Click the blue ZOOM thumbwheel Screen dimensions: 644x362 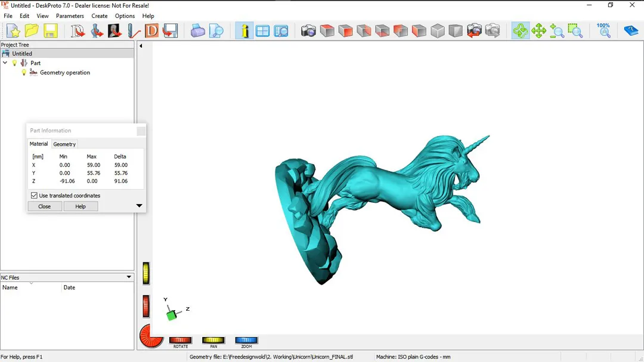[x=246, y=340]
